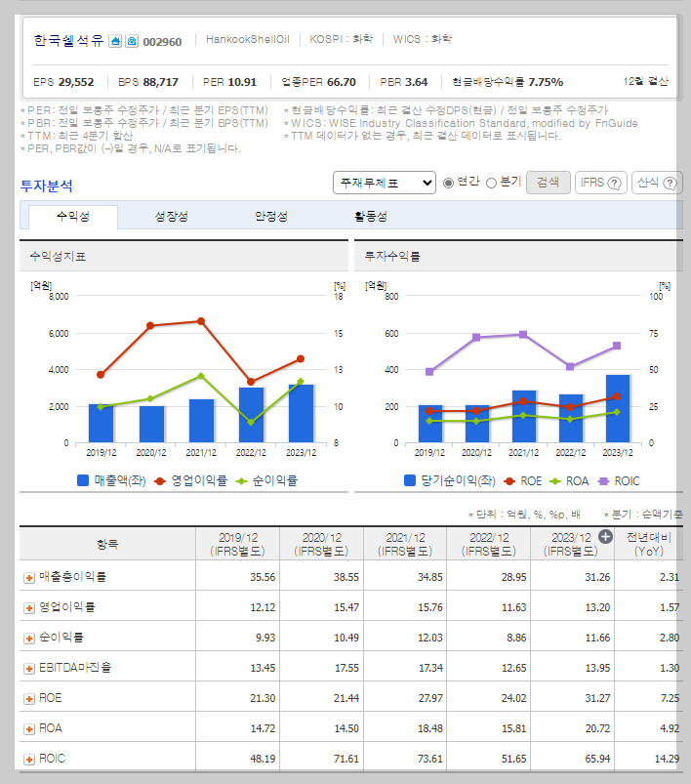Toggle 매출액(좌) legend swatch

click(83, 480)
